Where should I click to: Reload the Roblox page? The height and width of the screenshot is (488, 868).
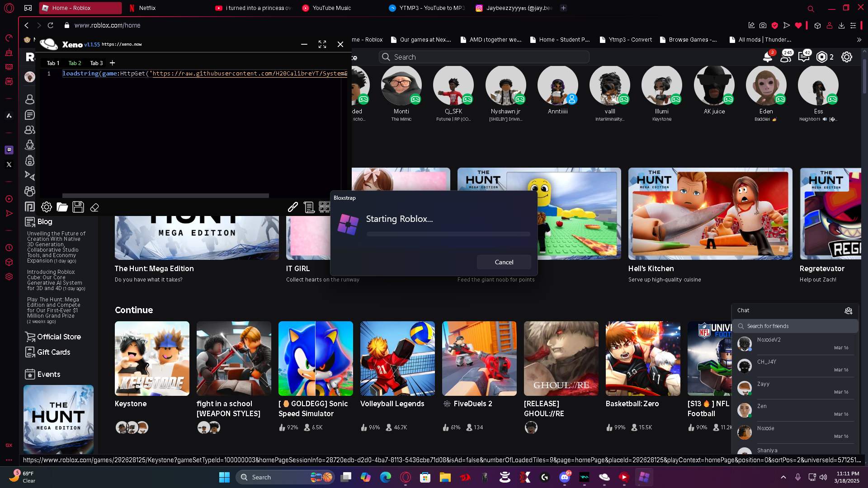(x=51, y=25)
